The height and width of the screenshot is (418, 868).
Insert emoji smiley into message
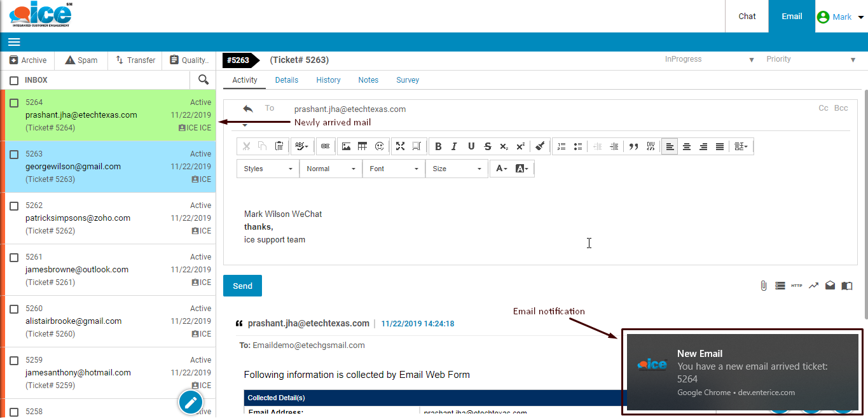pos(380,146)
